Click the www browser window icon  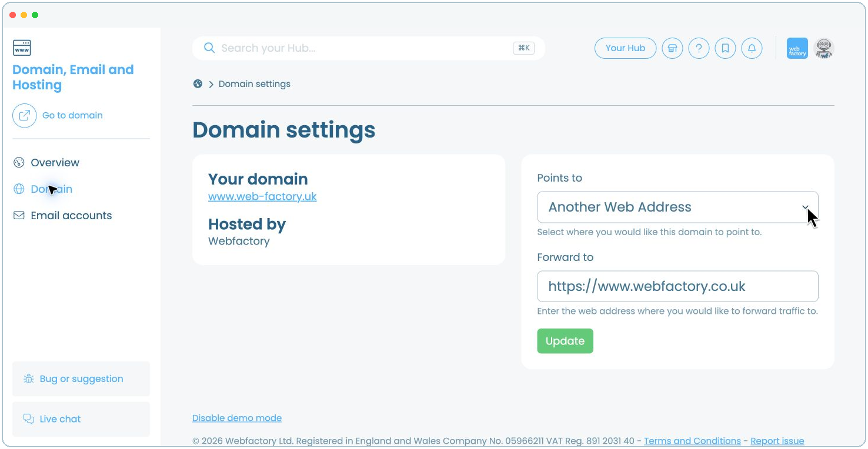pos(22,48)
